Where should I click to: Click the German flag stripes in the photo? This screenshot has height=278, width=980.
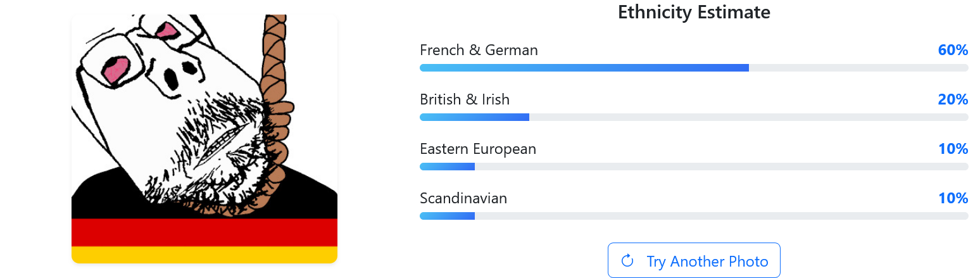tap(204, 239)
